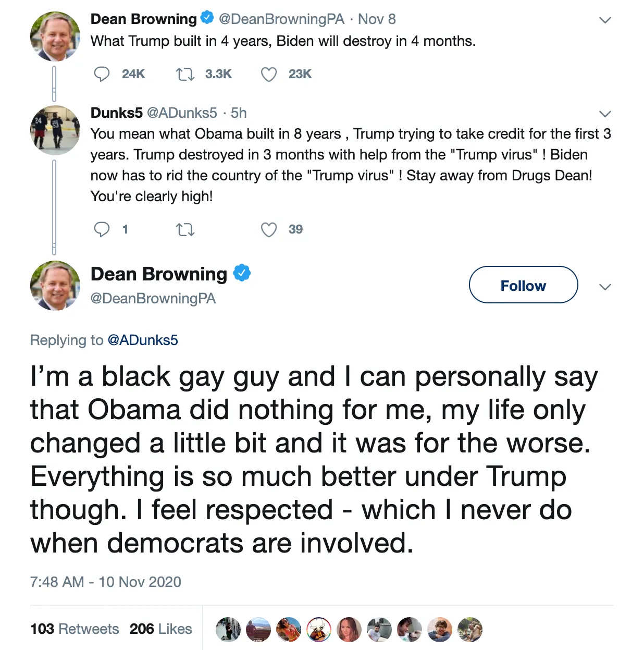
Task: Expand options chevron on Dunks5's tweet
Action: point(604,114)
